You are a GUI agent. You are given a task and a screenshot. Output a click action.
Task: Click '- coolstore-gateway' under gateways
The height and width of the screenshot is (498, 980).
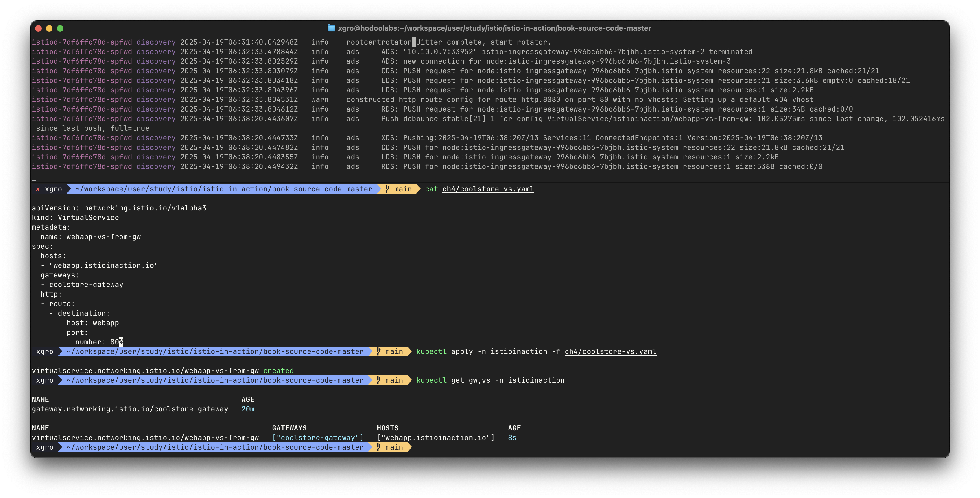82,285
